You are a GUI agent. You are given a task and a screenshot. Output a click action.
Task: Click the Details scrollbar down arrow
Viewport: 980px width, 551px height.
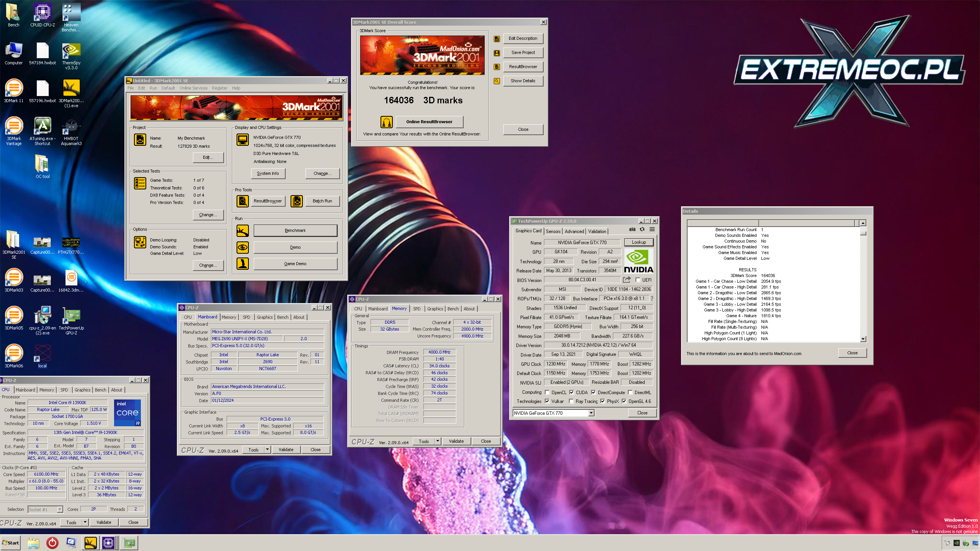863,339
